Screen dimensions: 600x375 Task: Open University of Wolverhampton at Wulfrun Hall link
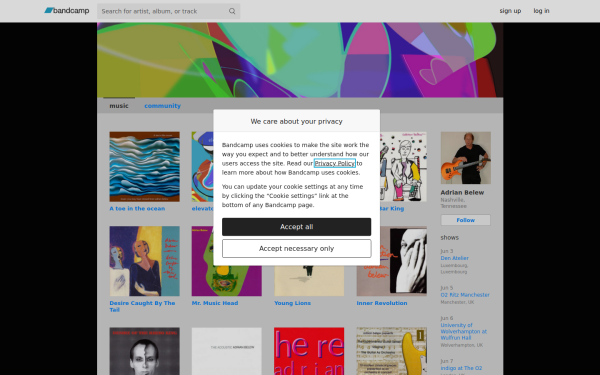click(463, 331)
